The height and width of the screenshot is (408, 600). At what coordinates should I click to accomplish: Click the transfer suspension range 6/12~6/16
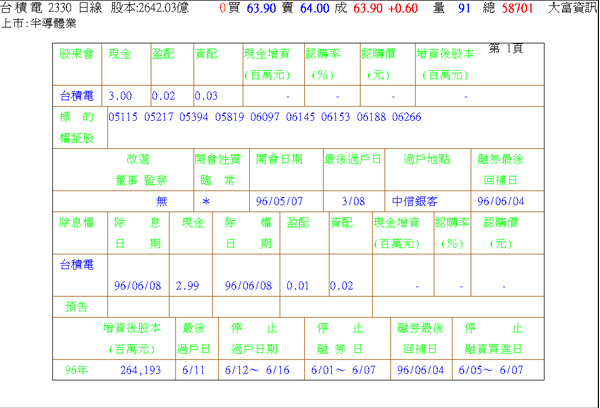tap(257, 370)
